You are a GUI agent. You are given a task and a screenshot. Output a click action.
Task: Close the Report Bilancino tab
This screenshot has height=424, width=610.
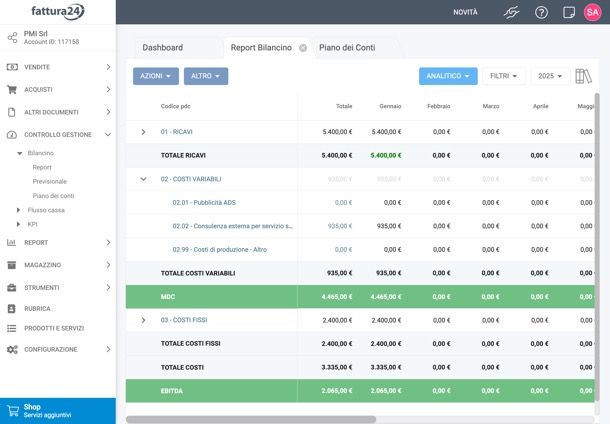coord(303,48)
